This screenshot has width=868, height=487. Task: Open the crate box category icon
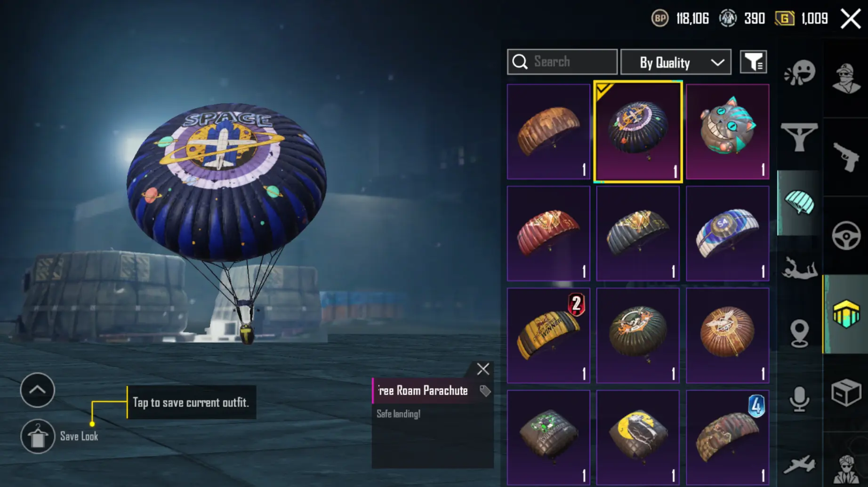[846, 392]
